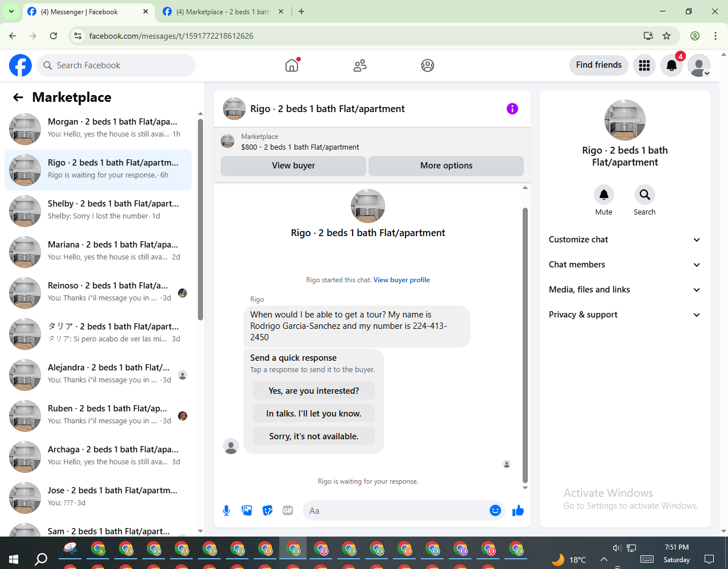Open Alejandra's conversation

coord(98,375)
